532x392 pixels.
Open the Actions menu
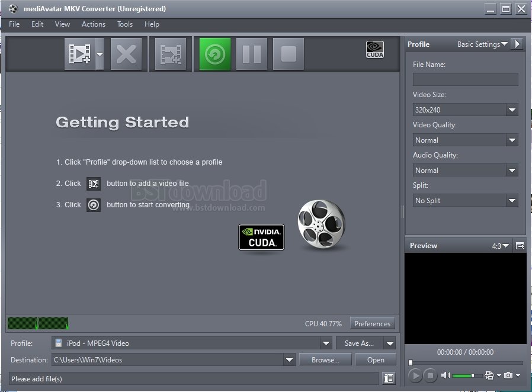pyautogui.click(x=93, y=24)
